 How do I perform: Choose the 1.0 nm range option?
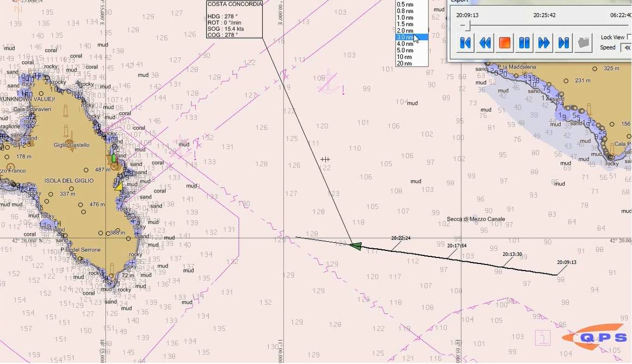pyautogui.click(x=405, y=17)
